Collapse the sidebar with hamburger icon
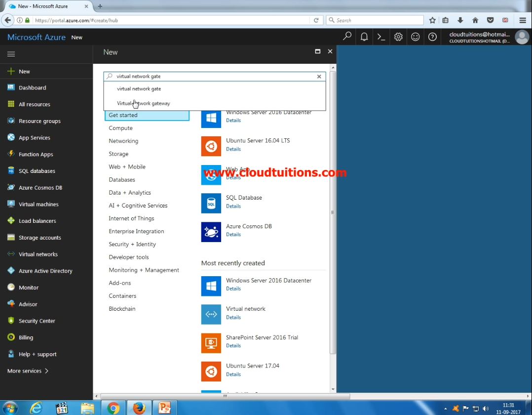Image resolution: width=532 pixels, height=415 pixels. tap(11, 54)
